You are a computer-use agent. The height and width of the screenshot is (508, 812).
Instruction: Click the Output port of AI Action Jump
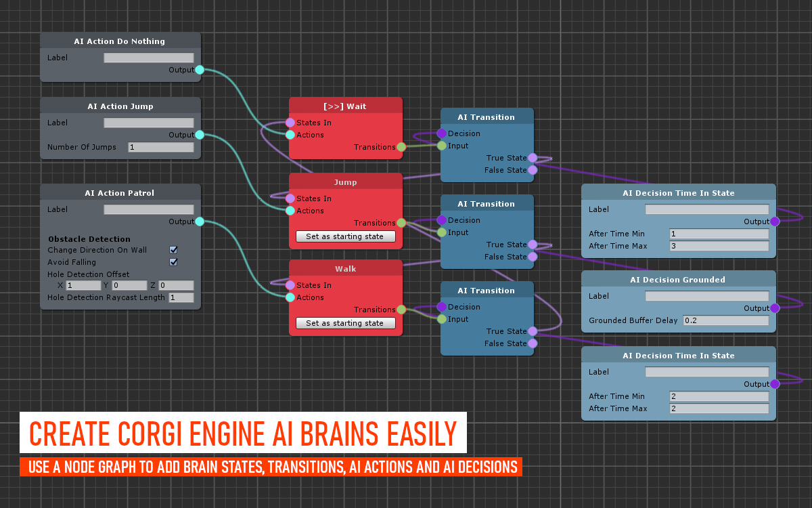click(200, 135)
